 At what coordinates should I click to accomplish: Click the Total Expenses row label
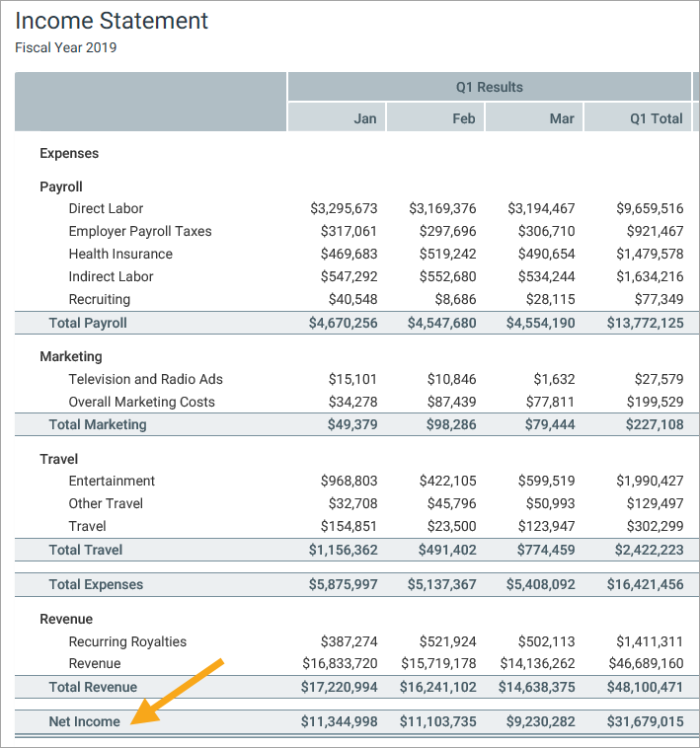coord(96,584)
